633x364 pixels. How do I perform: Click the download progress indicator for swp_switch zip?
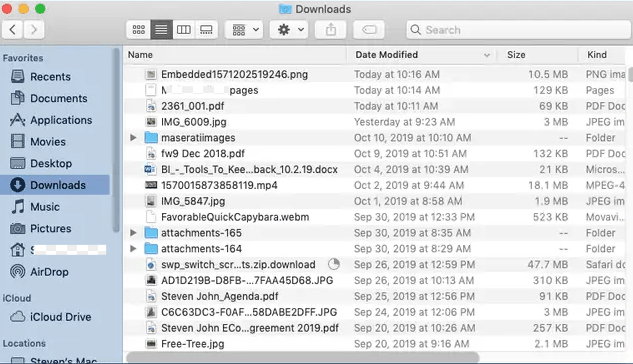pyautogui.click(x=334, y=264)
